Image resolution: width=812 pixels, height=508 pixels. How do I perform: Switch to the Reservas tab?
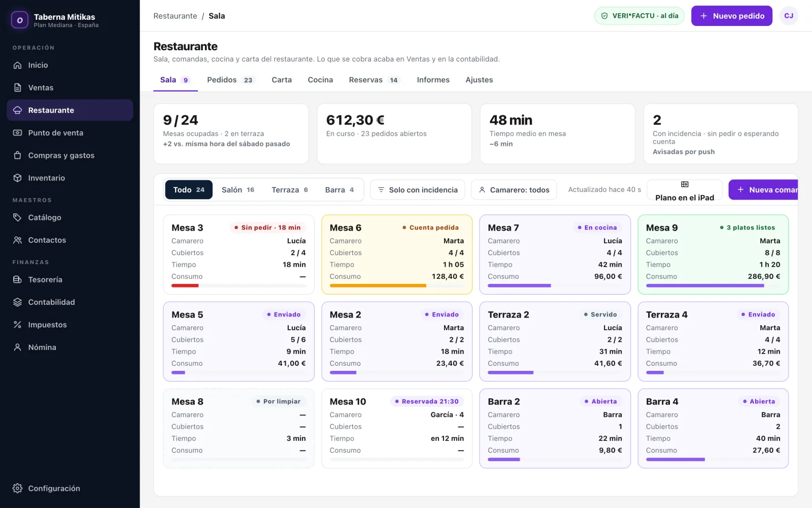click(374, 80)
